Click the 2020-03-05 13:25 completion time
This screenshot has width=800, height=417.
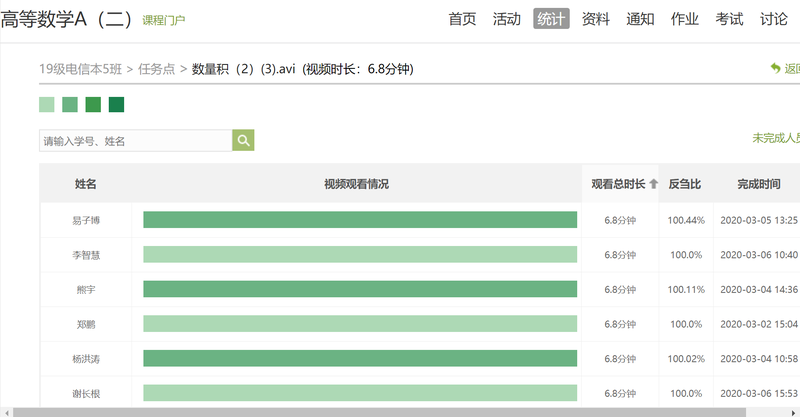pos(759,220)
